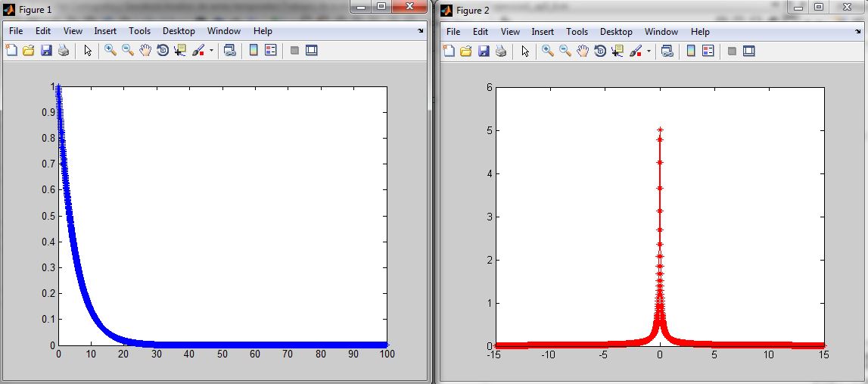Show Plot Tools and dock Figure 2
The height and width of the screenshot is (384, 868).
coord(749,51)
